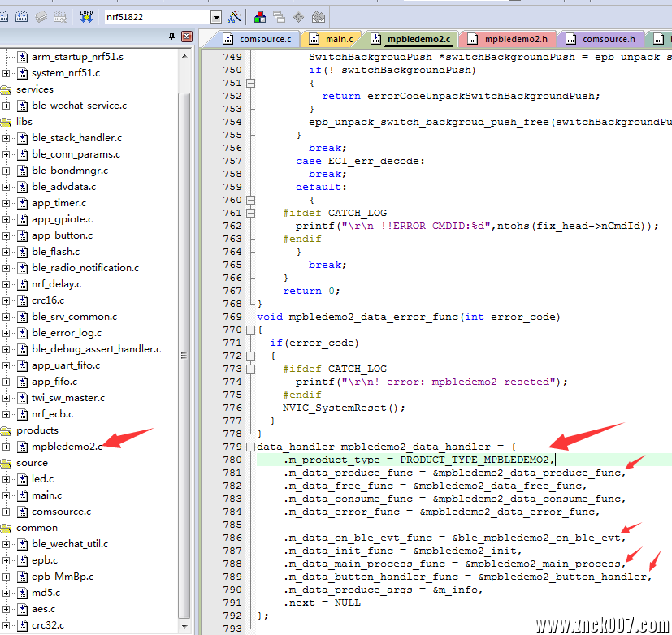
Task: Select ble_bondmngr.c in project tree
Action: (x=70, y=171)
